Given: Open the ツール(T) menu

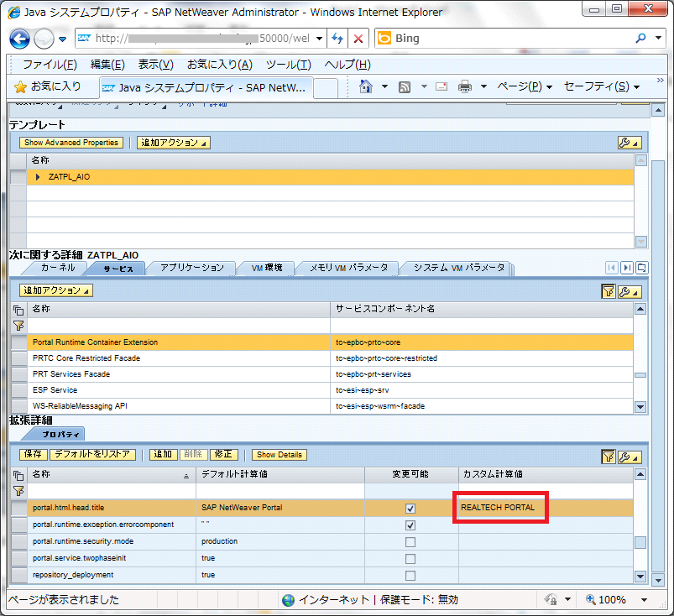Looking at the screenshot, I should coord(289,65).
